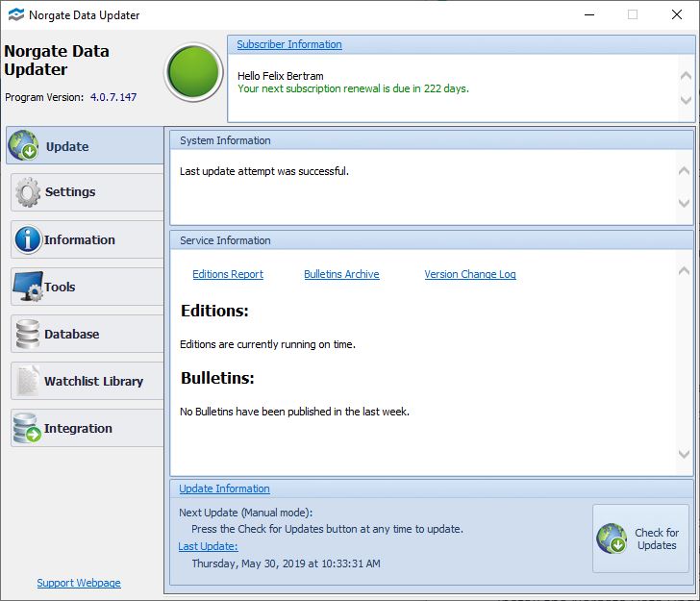The image size is (700, 601).
Task: Minimize the Norgate Data Updater window
Action: 589,14
